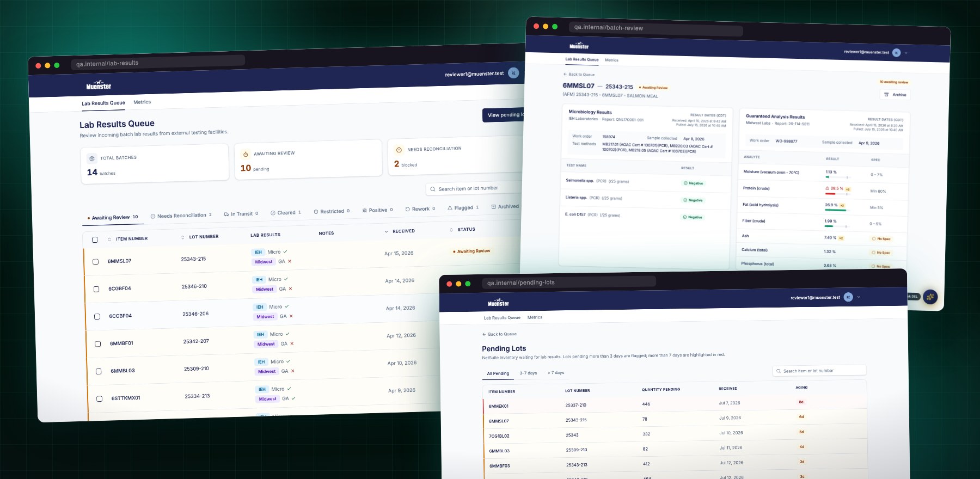Check the 6MMSL07 row checkbox
Screen dimensions: 980x479
click(95, 262)
